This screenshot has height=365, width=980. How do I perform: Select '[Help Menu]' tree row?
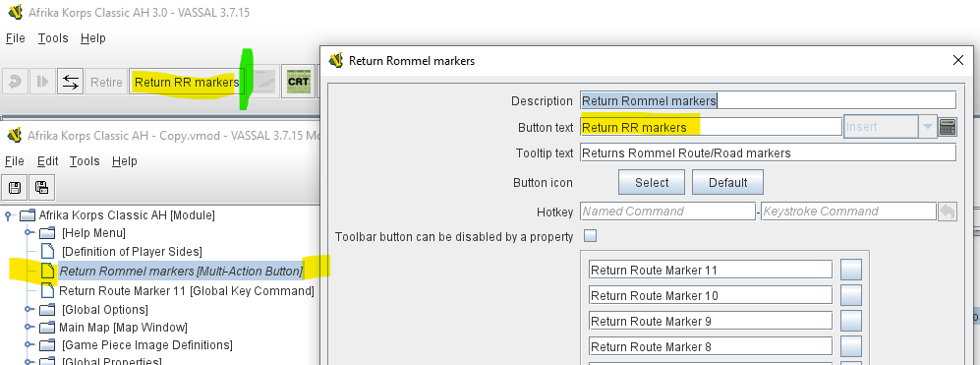tap(93, 233)
